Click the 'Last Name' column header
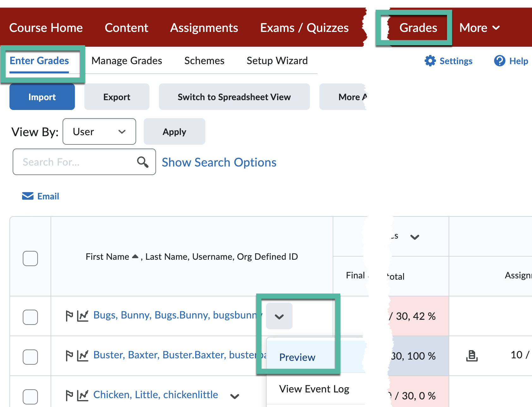This screenshot has height=407, width=532. click(x=167, y=257)
